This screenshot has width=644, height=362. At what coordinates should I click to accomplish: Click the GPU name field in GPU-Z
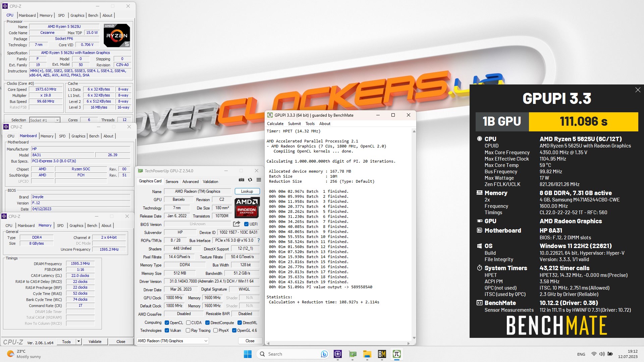pyautogui.click(x=198, y=191)
